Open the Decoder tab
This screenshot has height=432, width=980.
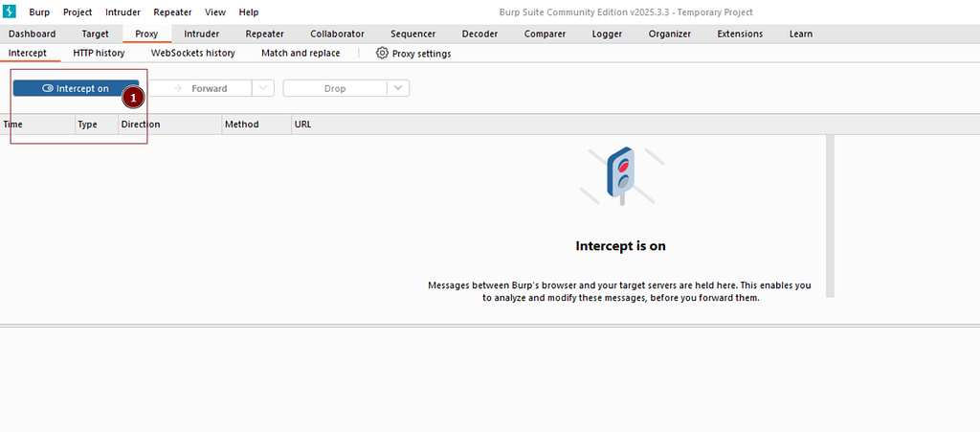coord(479,34)
